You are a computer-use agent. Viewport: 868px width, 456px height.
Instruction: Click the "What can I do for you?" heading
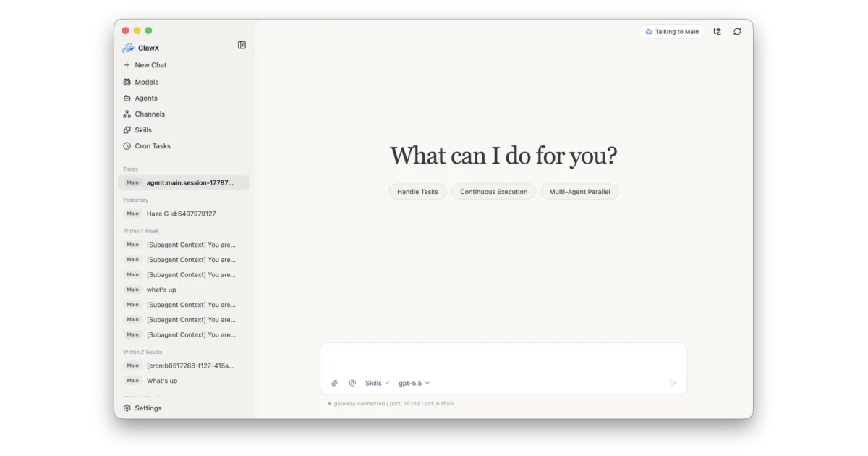[503, 156]
